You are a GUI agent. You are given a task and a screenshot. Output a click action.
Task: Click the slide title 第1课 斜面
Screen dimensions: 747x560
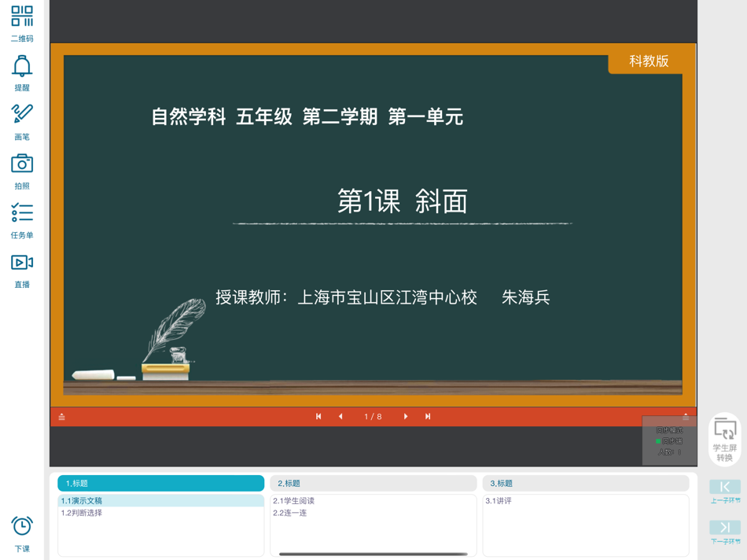pyautogui.click(x=403, y=201)
